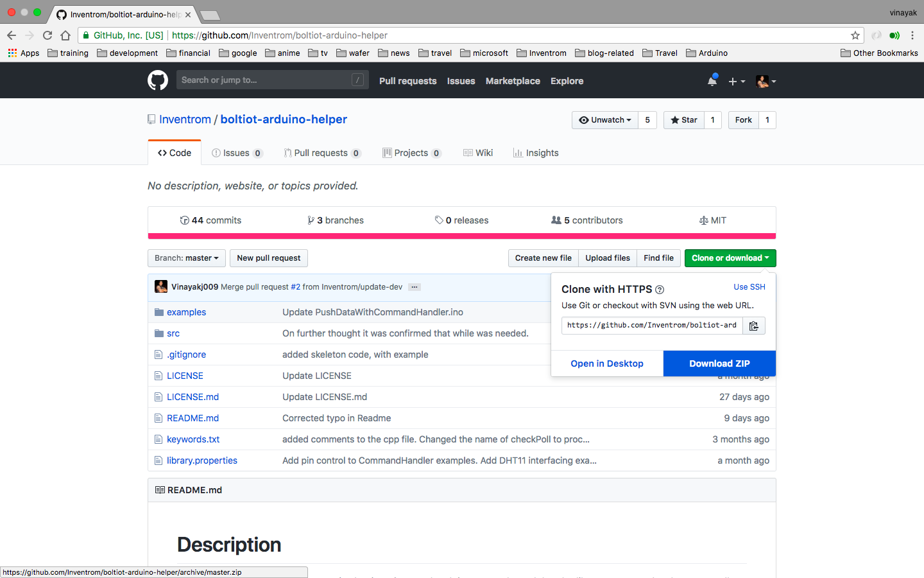Click the contributors people icon
The image size is (924, 578).
pos(556,220)
